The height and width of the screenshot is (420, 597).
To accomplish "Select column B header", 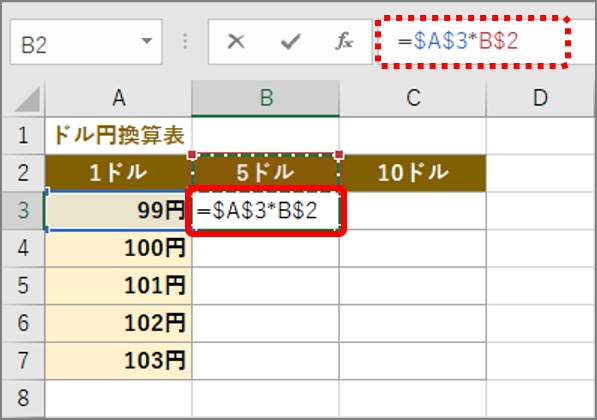I will click(265, 98).
